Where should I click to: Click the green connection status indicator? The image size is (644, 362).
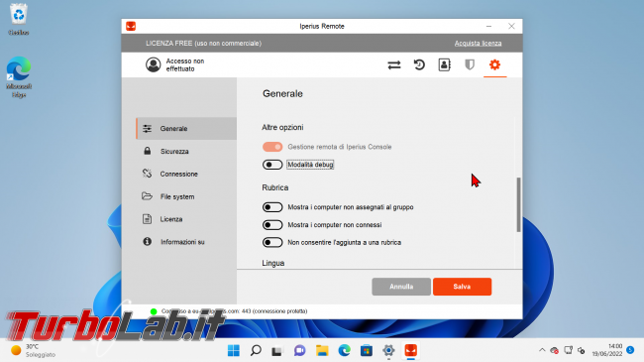154,311
